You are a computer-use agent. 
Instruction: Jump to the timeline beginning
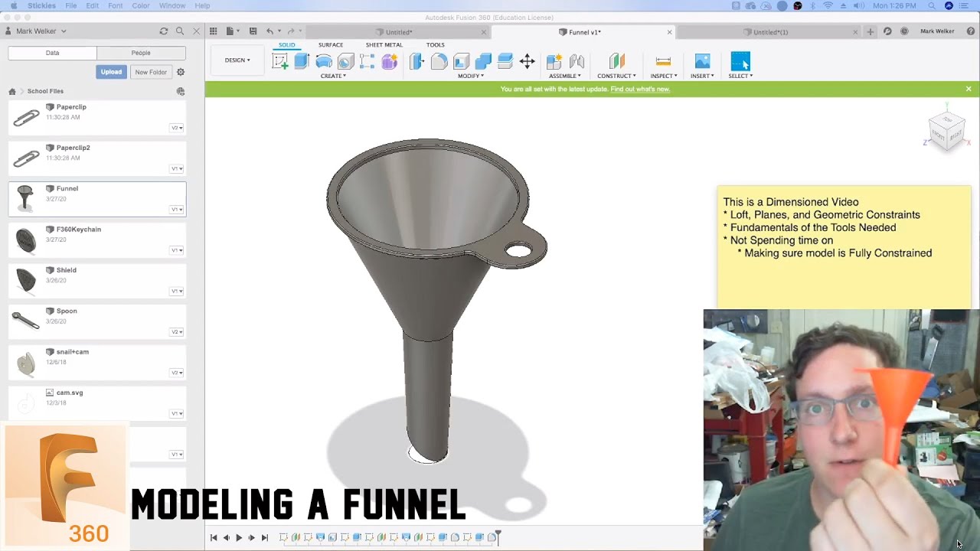214,538
